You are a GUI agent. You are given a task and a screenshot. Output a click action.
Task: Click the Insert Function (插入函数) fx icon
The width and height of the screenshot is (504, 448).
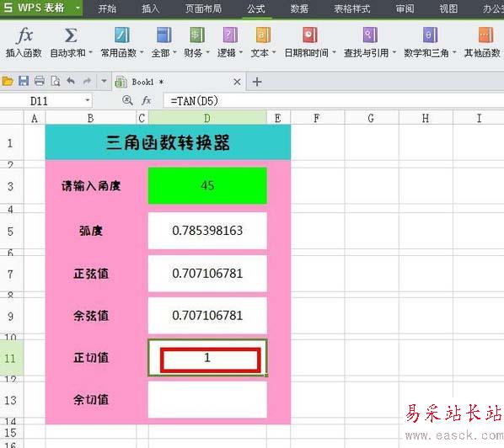(24, 35)
